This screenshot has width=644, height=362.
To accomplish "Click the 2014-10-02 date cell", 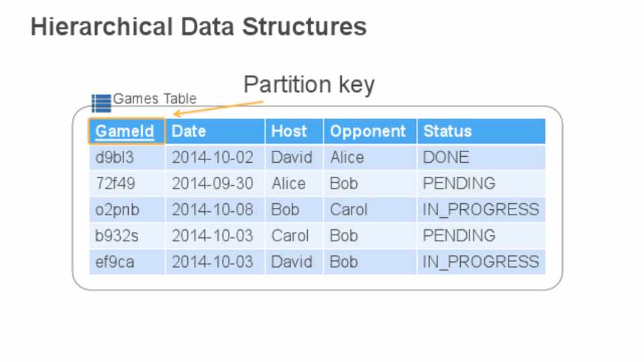I will pos(213,158).
